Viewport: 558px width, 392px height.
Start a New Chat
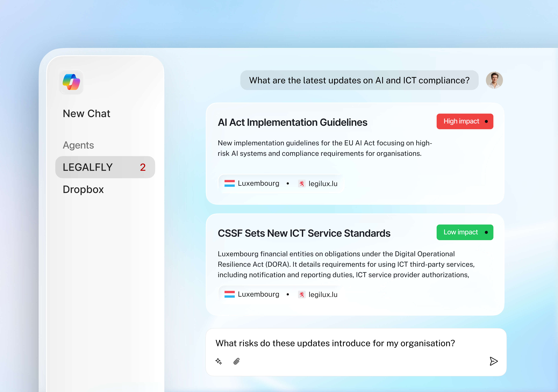86,113
